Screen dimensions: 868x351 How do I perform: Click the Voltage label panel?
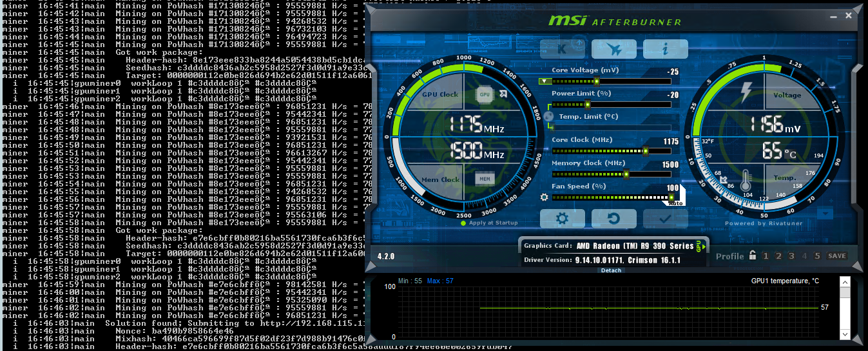(x=787, y=95)
